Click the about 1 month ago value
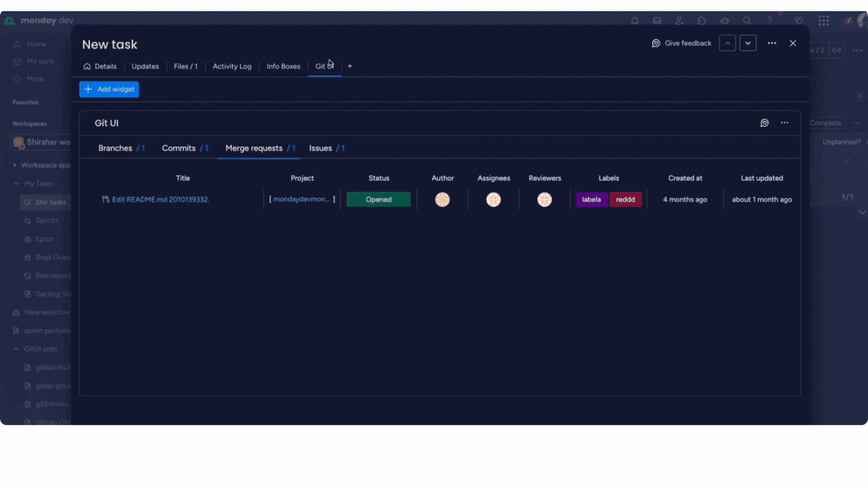Viewport: 868px width, 488px height. [762, 200]
